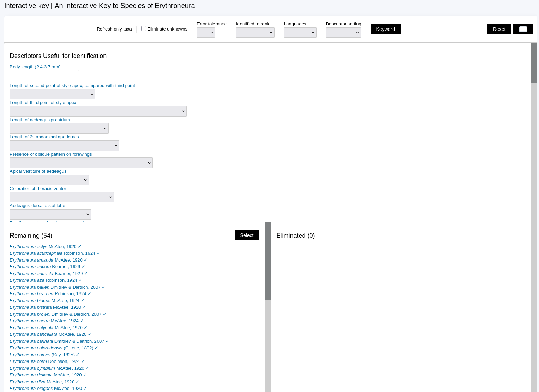Click the layout toggle icon beside Reset
Image resolution: width=539 pixels, height=392 pixels.
tap(523, 29)
